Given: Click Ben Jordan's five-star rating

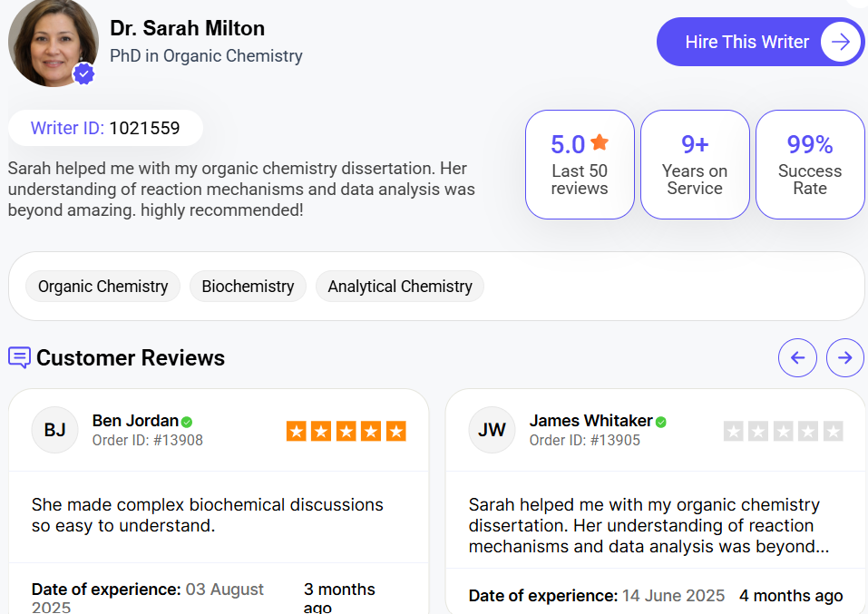Looking at the screenshot, I should [x=346, y=431].
